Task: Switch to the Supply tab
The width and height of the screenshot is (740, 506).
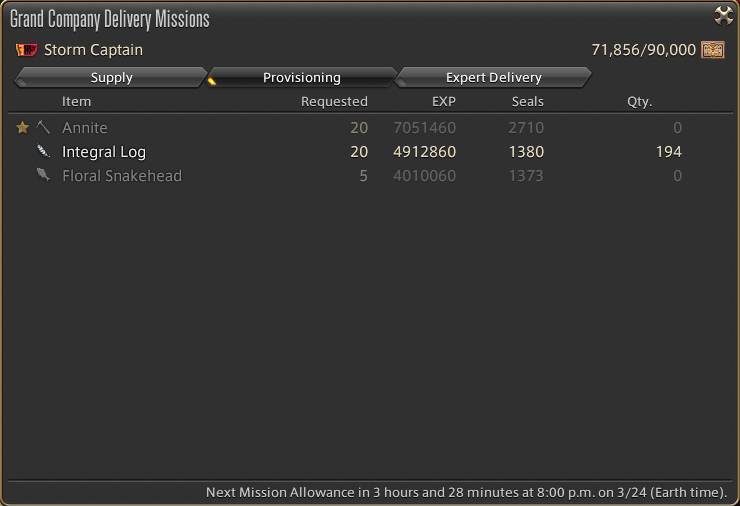Action: tap(111, 77)
